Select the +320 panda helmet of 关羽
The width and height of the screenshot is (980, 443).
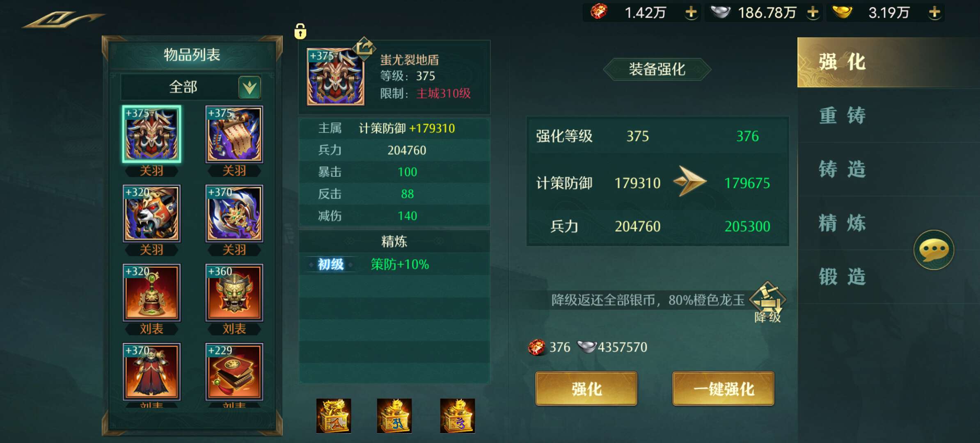(x=151, y=213)
